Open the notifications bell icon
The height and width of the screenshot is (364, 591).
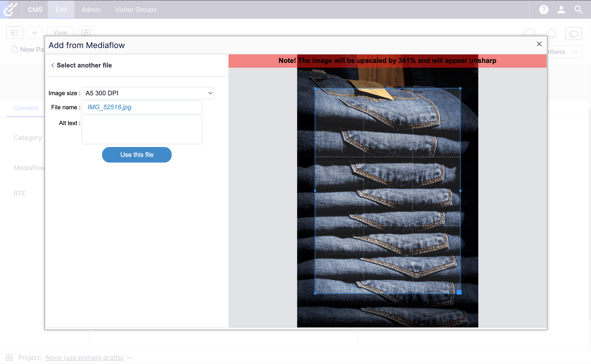pyautogui.click(x=552, y=33)
